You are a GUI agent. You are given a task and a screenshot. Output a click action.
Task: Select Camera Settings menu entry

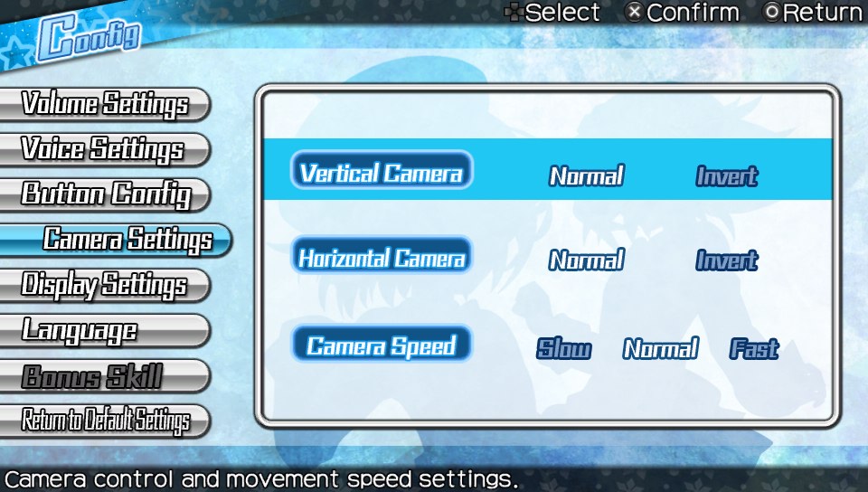tap(115, 240)
